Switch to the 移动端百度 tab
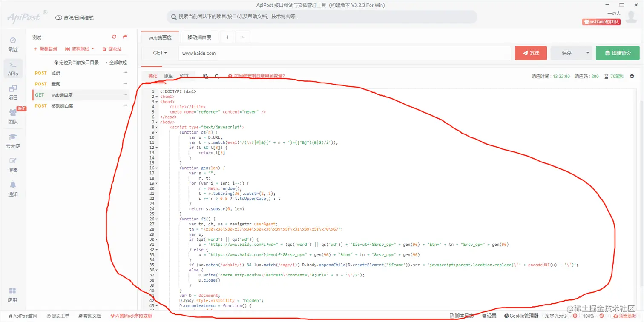 (199, 37)
